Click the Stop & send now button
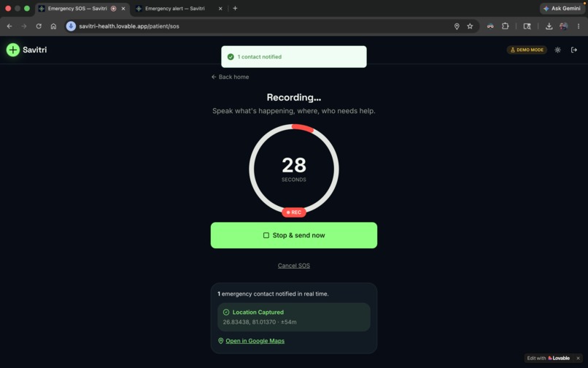588x368 pixels. (x=293, y=235)
